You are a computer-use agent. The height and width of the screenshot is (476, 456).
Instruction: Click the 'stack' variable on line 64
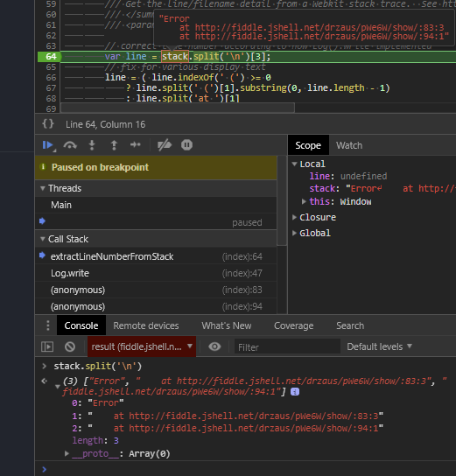click(175, 57)
